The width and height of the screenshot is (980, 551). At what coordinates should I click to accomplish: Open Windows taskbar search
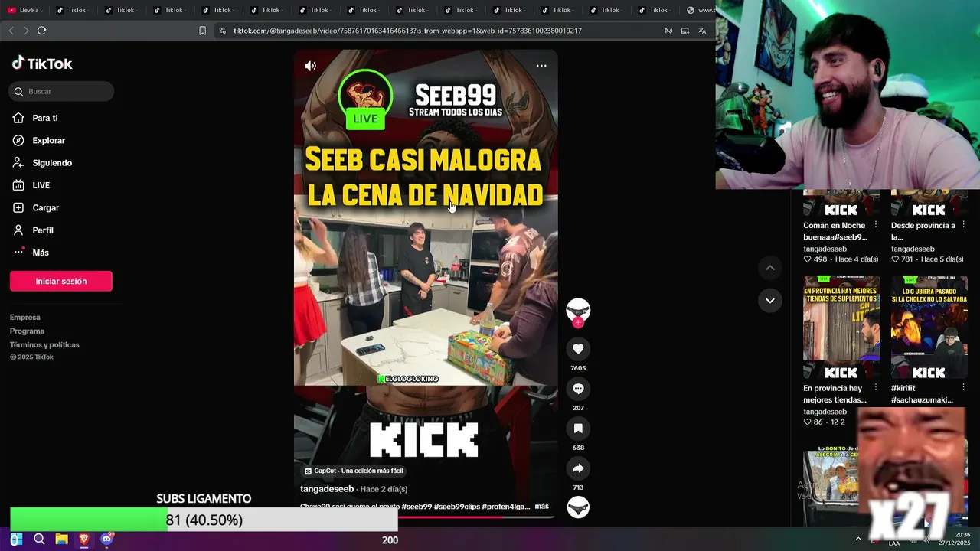coord(39,540)
